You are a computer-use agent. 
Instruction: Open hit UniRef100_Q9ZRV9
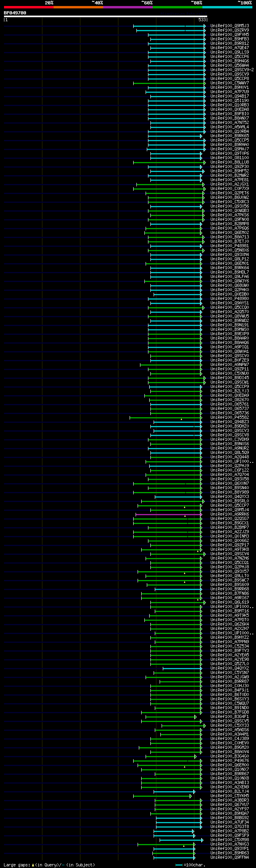[x=230, y=30]
